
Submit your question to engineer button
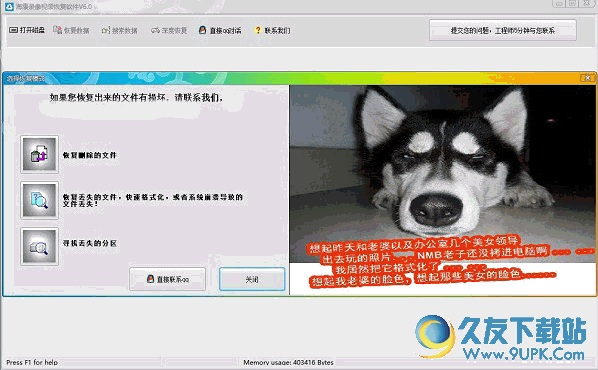pyautogui.click(x=503, y=30)
